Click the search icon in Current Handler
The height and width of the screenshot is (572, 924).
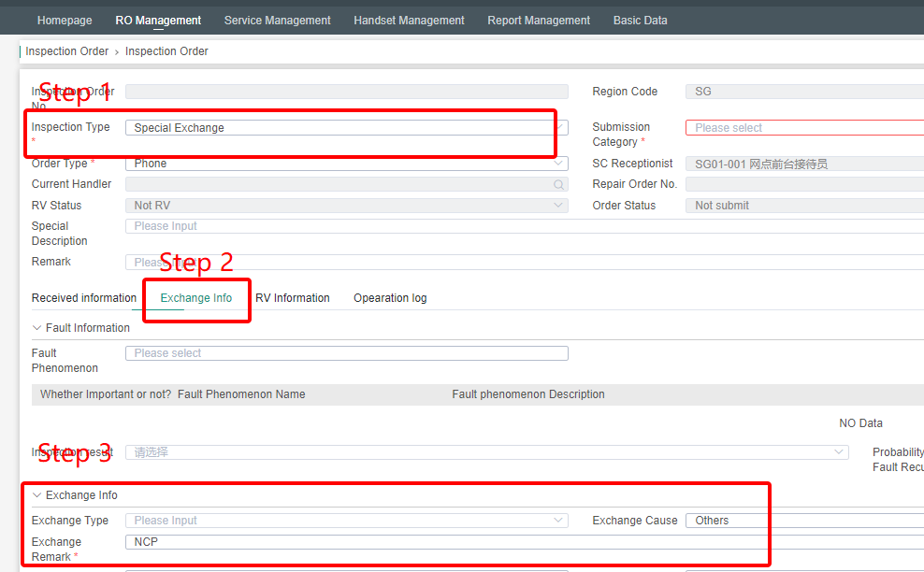558,185
